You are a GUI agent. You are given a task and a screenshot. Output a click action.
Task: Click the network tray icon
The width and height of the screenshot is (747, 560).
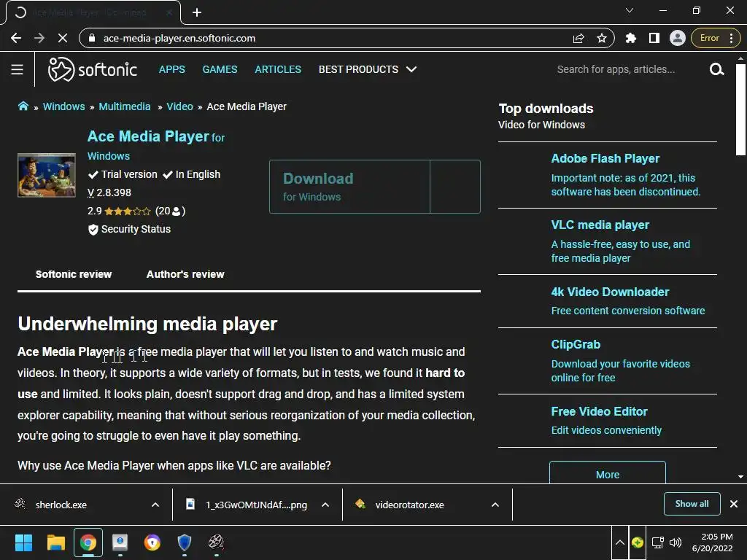pos(658,542)
